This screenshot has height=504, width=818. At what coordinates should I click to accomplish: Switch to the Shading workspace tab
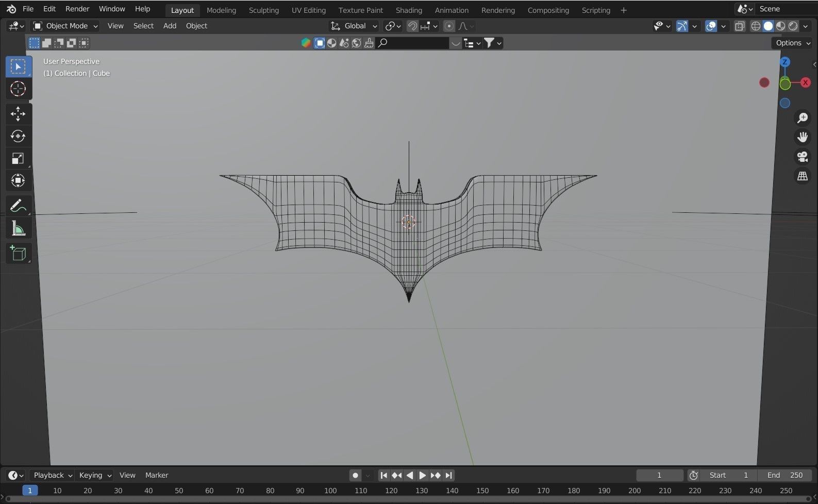[409, 10]
